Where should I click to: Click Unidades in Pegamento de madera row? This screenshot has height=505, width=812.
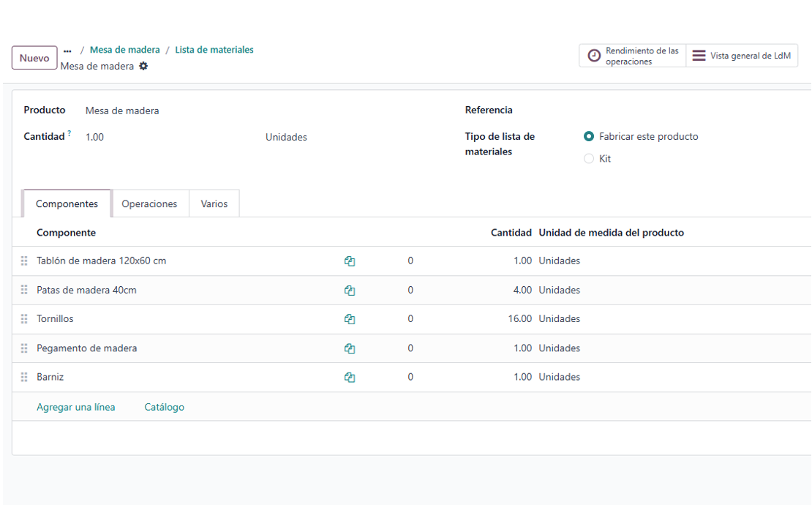[560, 348]
